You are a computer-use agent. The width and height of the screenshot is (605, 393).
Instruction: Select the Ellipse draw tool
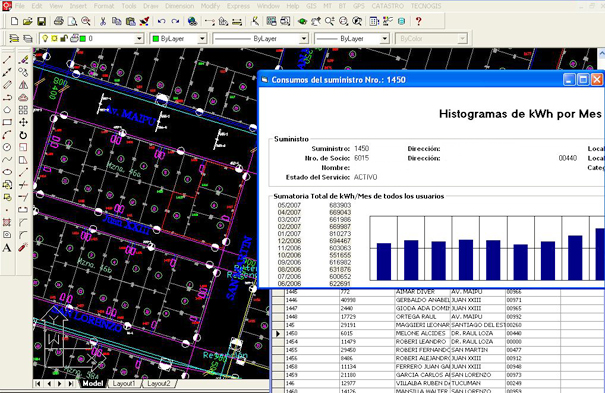click(7, 172)
